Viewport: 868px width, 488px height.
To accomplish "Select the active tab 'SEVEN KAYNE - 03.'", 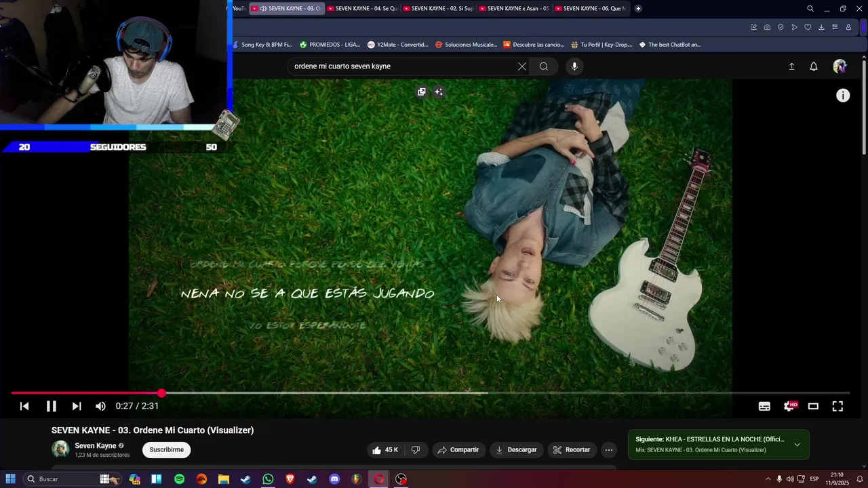I will click(286, 8).
